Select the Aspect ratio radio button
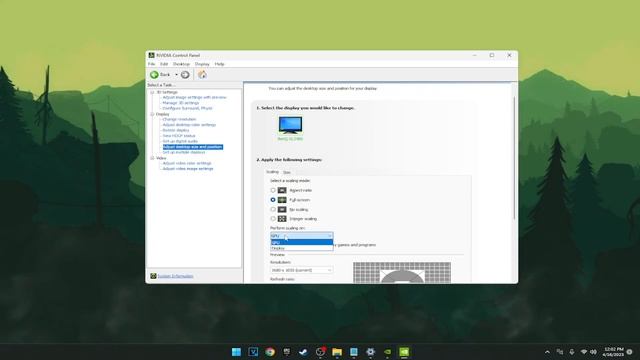This screenshot has height=360, width=640. [x=273, y=190]
